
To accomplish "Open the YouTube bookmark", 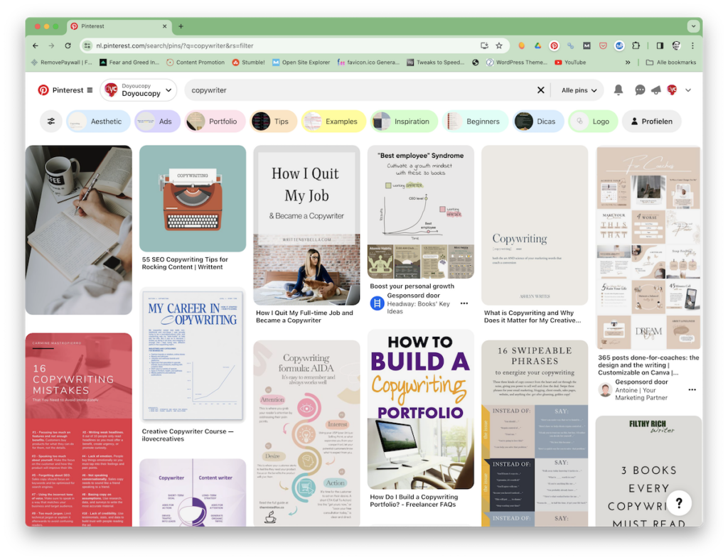I will click(x=570, y=63).
